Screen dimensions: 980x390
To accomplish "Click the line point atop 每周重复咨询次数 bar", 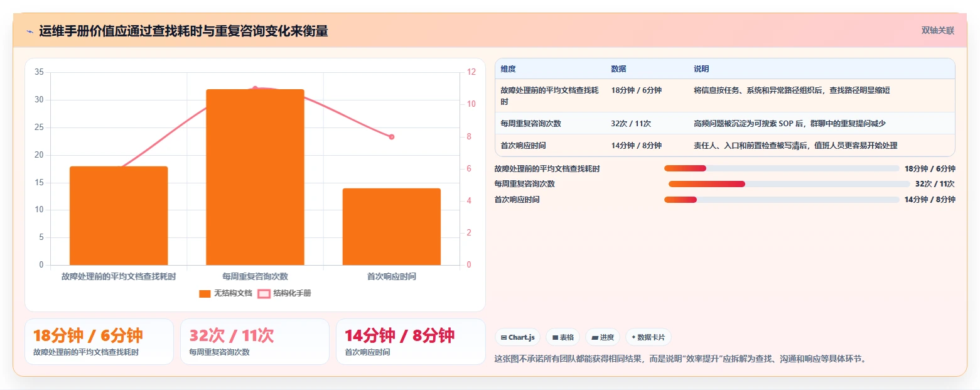I will click(255, 89).
